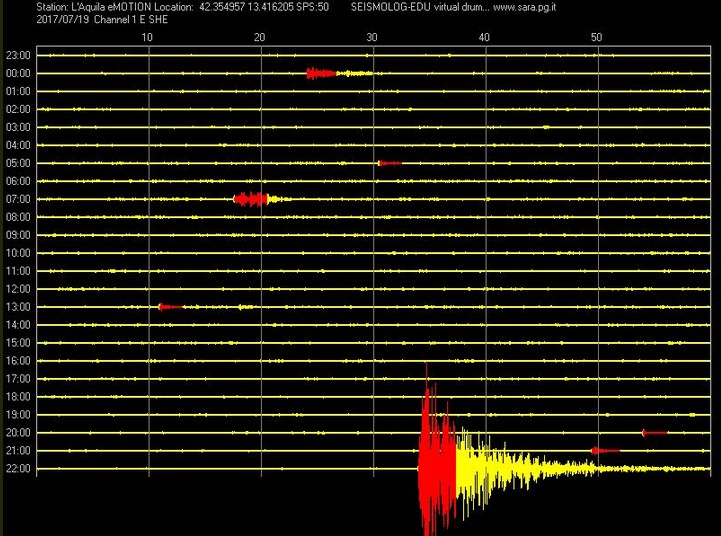
Task: Click the SEISMOLOG-EDU virtual drum title
Action: [420, 7]
